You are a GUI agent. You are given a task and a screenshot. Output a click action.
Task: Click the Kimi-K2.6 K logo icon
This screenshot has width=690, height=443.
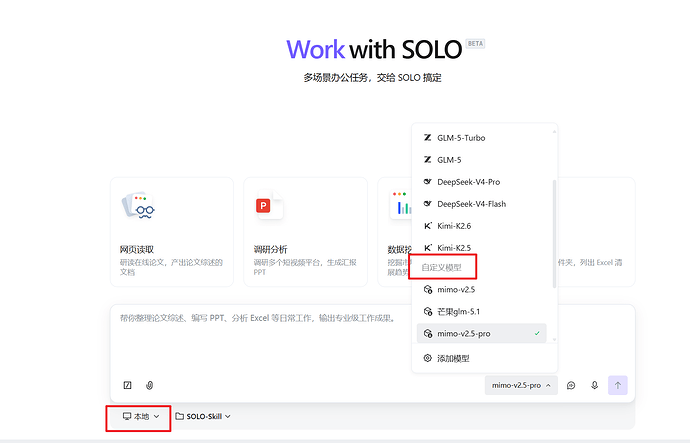coord(427,226)
